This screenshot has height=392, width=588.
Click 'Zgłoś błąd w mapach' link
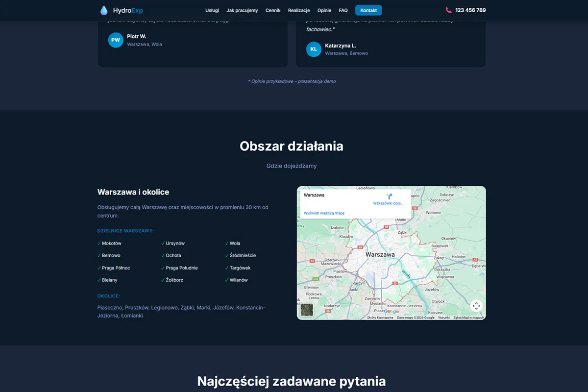click(469, 318)
